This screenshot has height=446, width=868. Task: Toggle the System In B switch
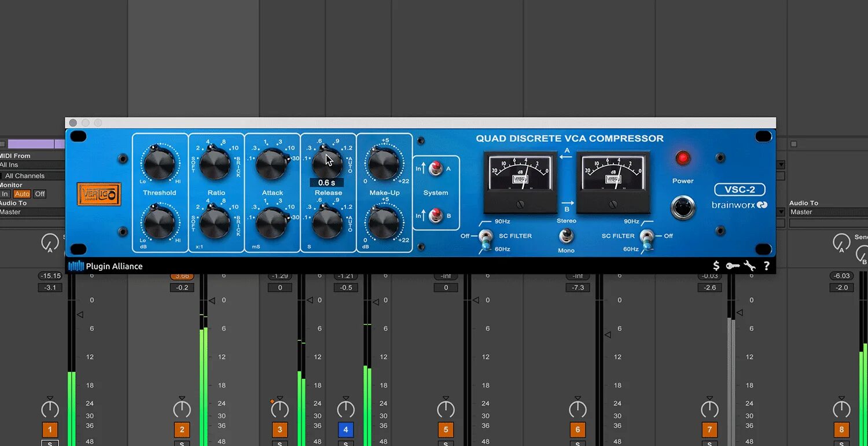pos(436,215)
